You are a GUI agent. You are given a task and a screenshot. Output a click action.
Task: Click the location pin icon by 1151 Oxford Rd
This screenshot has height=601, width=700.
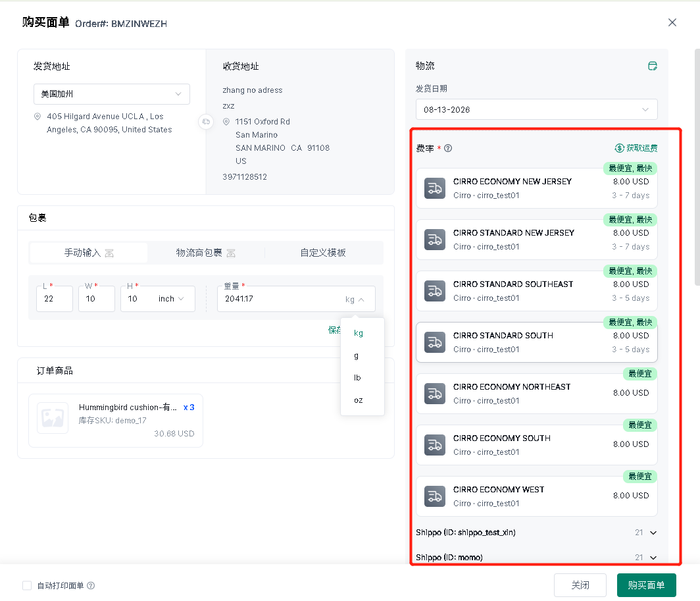tap(226, 122)
